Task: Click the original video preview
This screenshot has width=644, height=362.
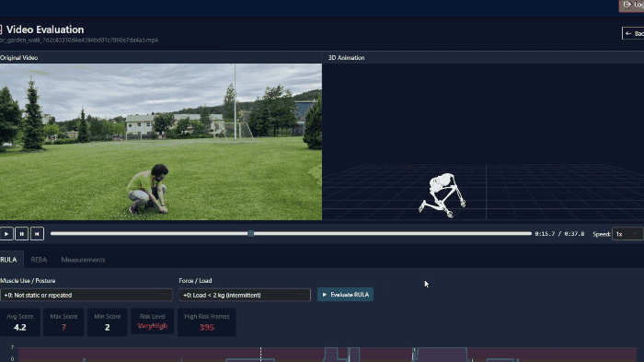Action: pyautogui.click(x=161, y=142)
